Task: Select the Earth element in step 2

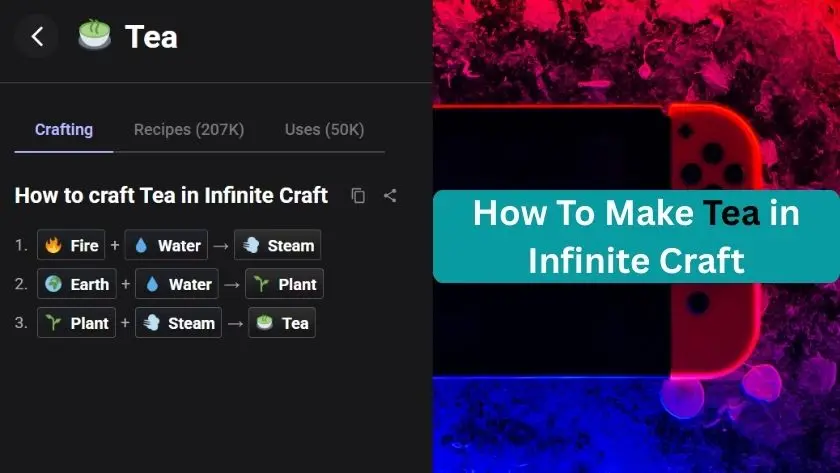Action: tap(77, 284)
